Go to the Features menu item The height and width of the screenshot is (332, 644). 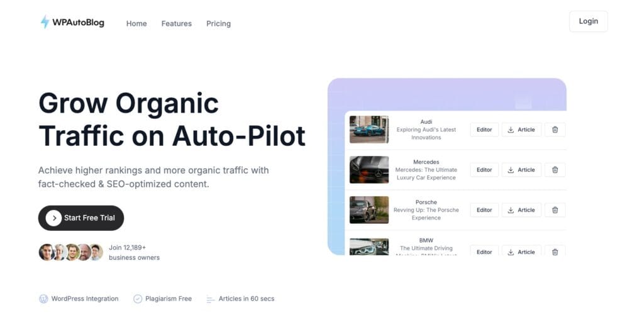coord(177,23)
